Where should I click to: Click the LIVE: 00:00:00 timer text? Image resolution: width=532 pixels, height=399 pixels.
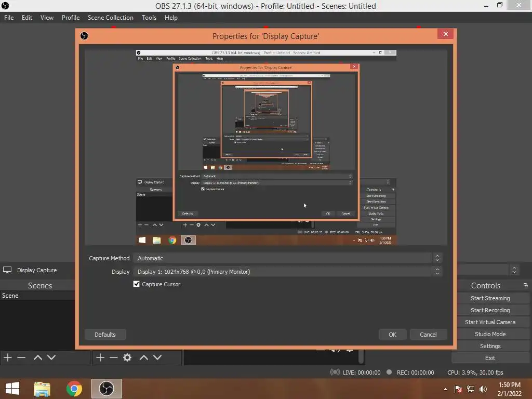[x=362, y=373]
